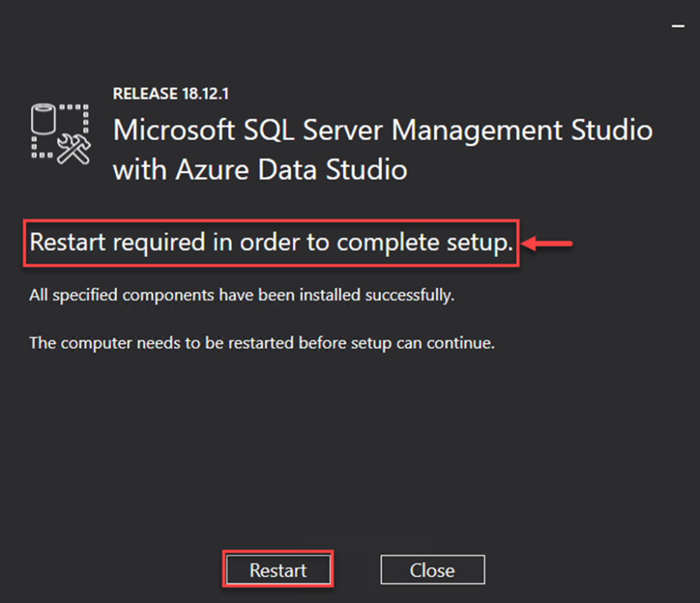The width and height of the screenshot is (700, 603).
Task: Click the Close button
Action: [x=432, y=569]
